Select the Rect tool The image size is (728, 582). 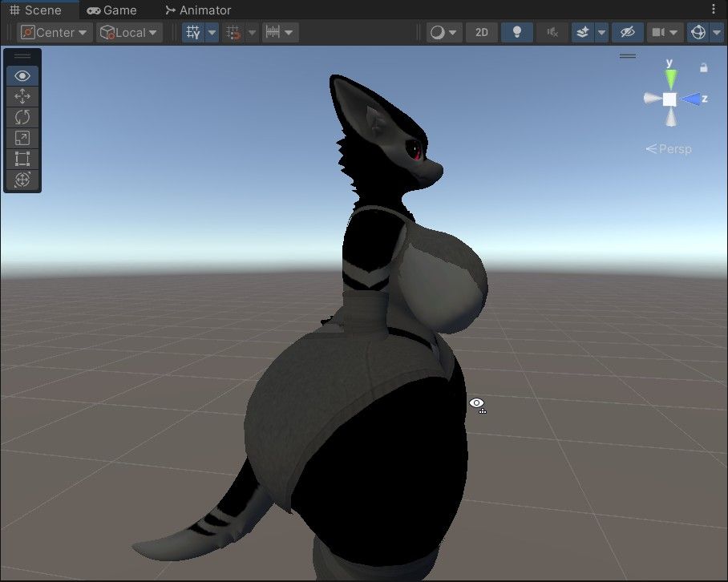(x=22, y=159)
